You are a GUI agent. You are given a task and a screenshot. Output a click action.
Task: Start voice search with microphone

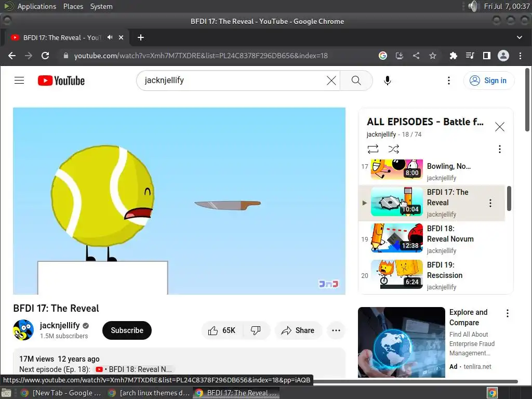click(387, 81)
